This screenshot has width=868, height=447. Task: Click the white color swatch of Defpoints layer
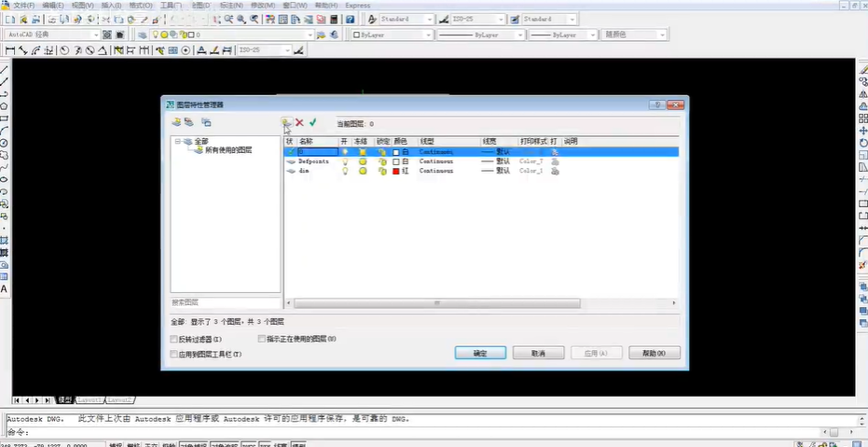(396, 161)
